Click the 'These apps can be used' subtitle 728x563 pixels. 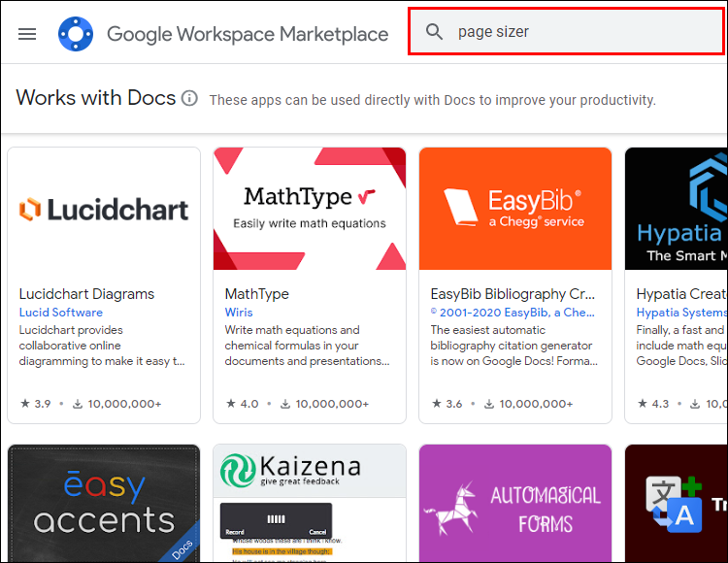(x=433, y=100)
